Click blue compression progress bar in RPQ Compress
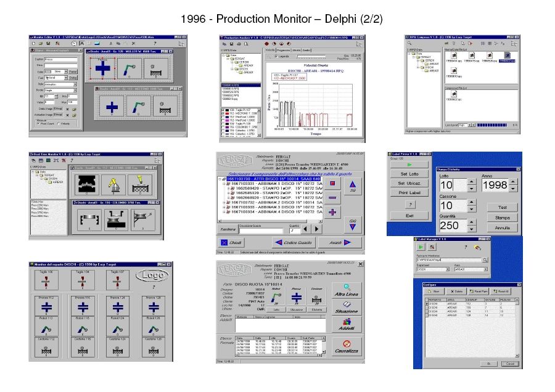 (492, 125)
